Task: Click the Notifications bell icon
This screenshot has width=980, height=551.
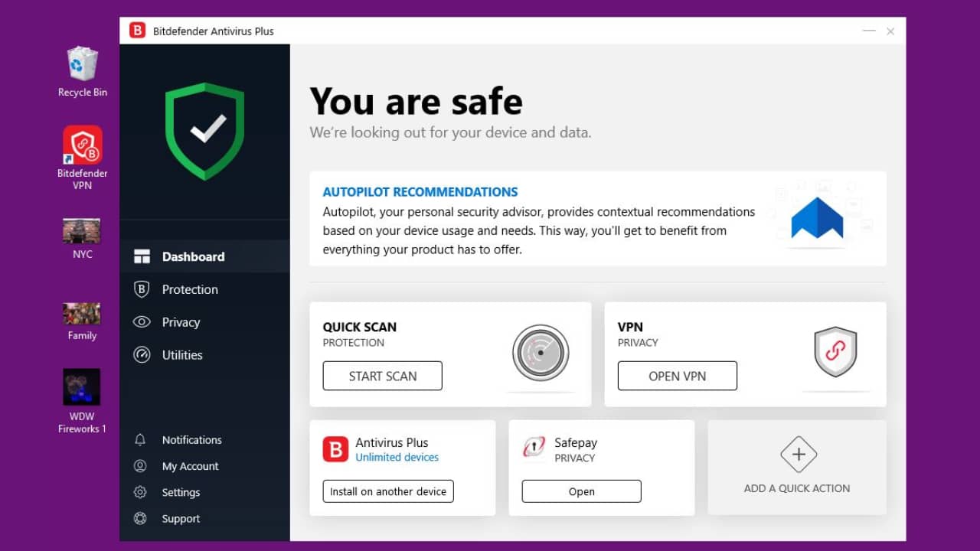Action: point(140,440)
